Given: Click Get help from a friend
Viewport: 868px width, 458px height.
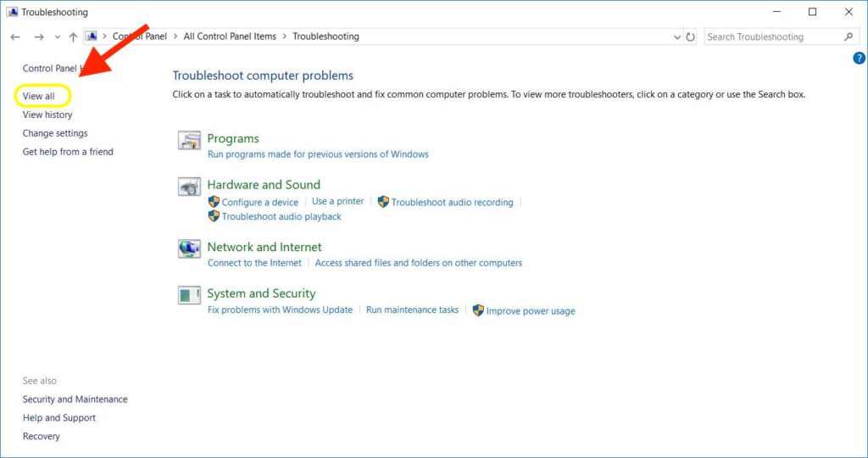Looking at the screenshot, I should [x=68, y=152].
